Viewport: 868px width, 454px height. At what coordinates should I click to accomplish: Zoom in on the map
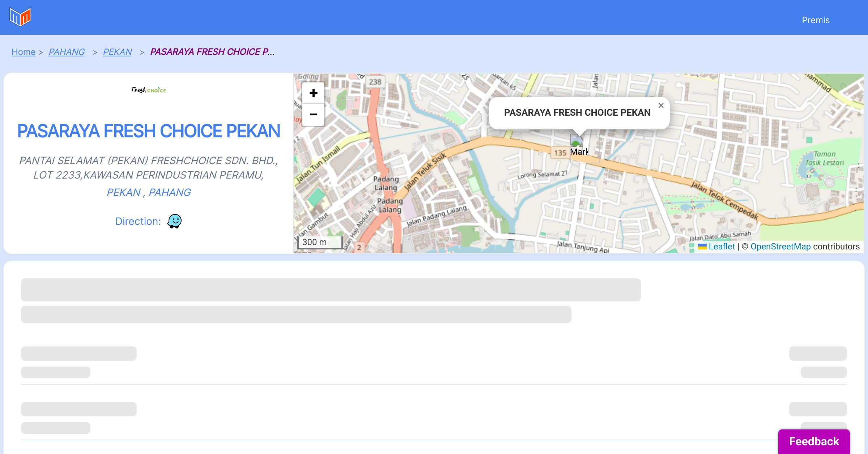coord(313,93)
